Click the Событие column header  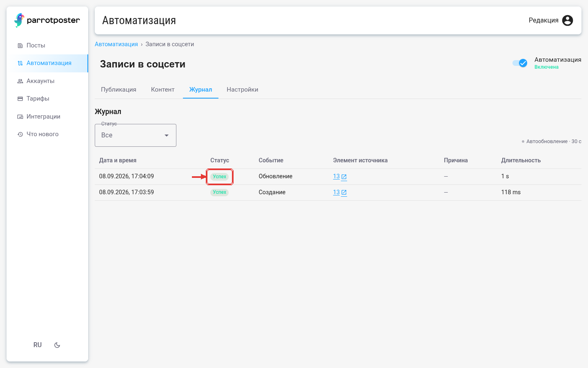click(x=271, y=160)
